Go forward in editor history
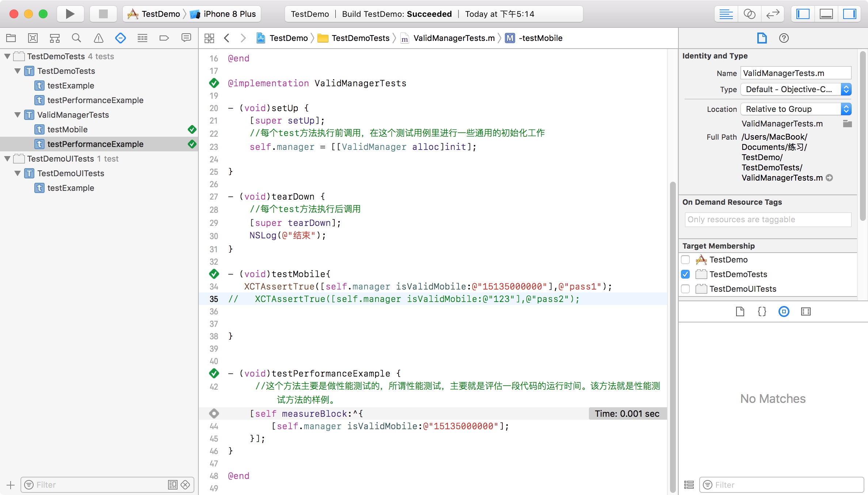 pos(243,38)
